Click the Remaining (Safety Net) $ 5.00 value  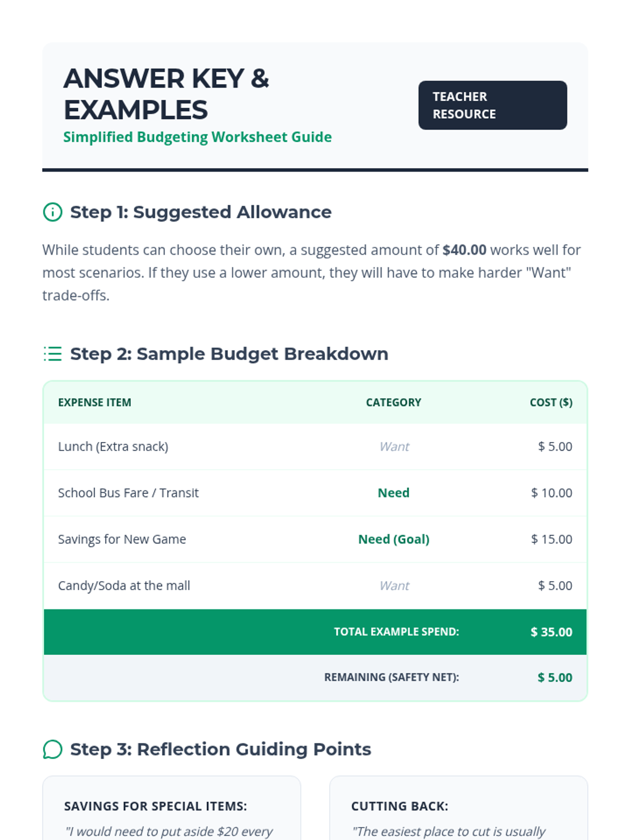pos(554,678)
